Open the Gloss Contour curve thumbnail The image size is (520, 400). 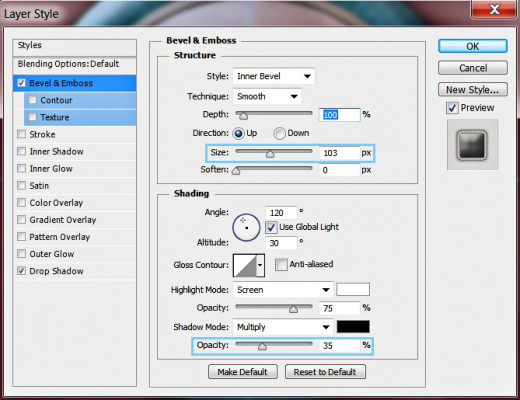click(x=245, y=265)
